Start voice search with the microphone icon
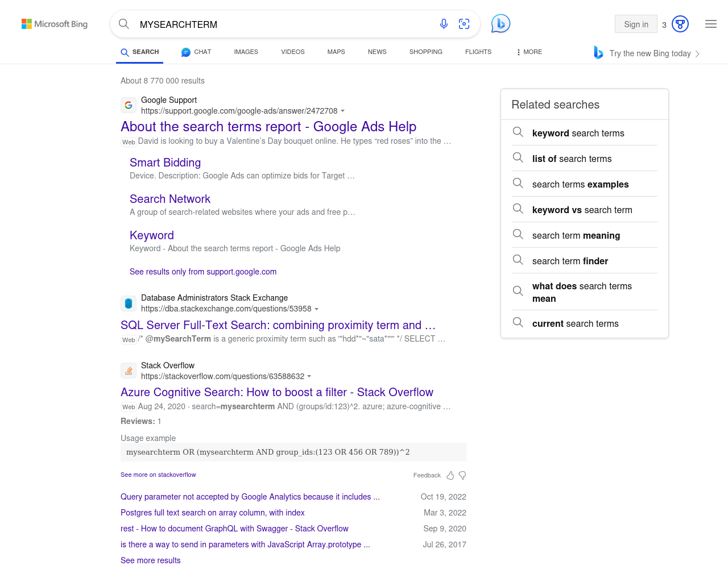 444,24
